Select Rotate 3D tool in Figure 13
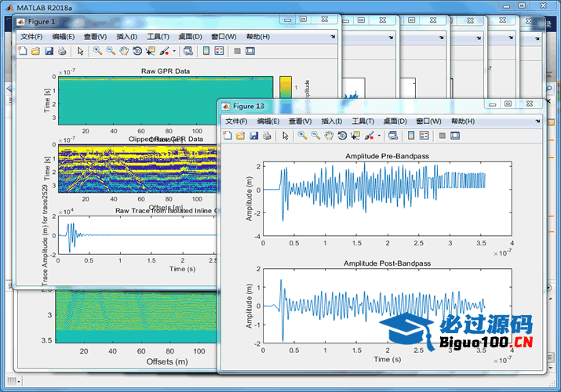Image resolution: width=561 pixels, height=392 pixels. pyautogui.click(x=342, y=136)
